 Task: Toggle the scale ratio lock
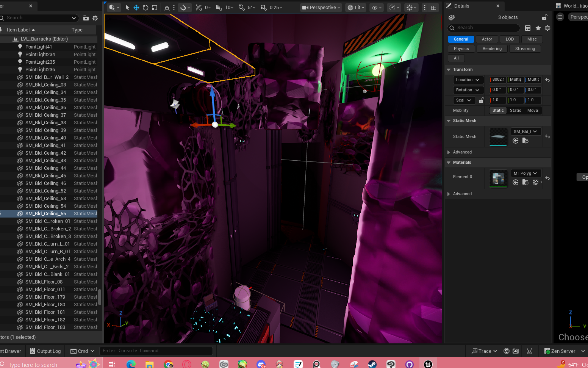click(481, 100)
